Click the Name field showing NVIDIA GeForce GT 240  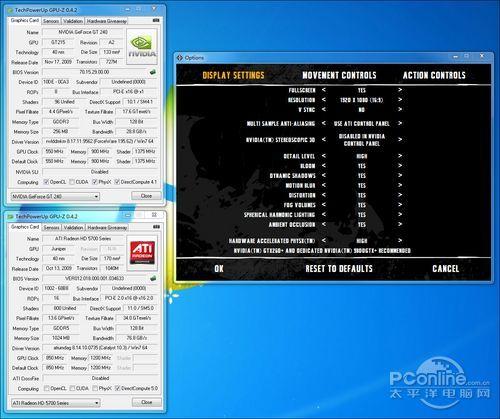[x=83, y=32]
